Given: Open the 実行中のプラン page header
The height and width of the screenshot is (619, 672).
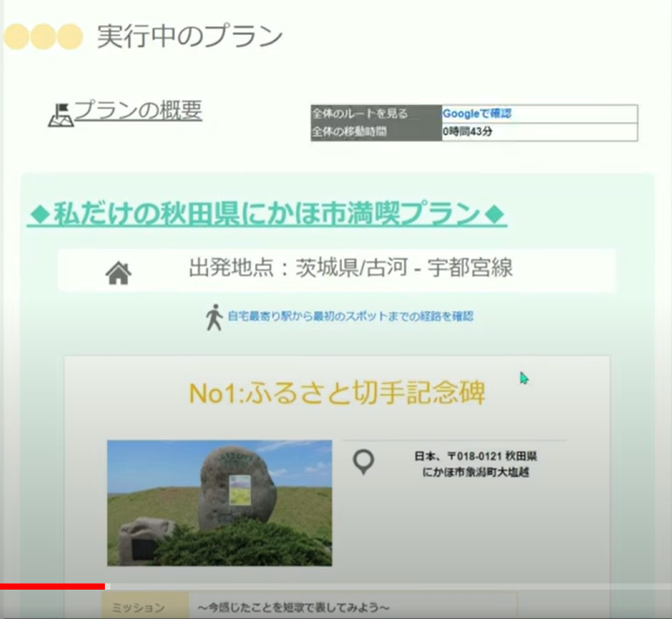Looking at the screenshot, I should pyautogui.click(x=190, y=35).
